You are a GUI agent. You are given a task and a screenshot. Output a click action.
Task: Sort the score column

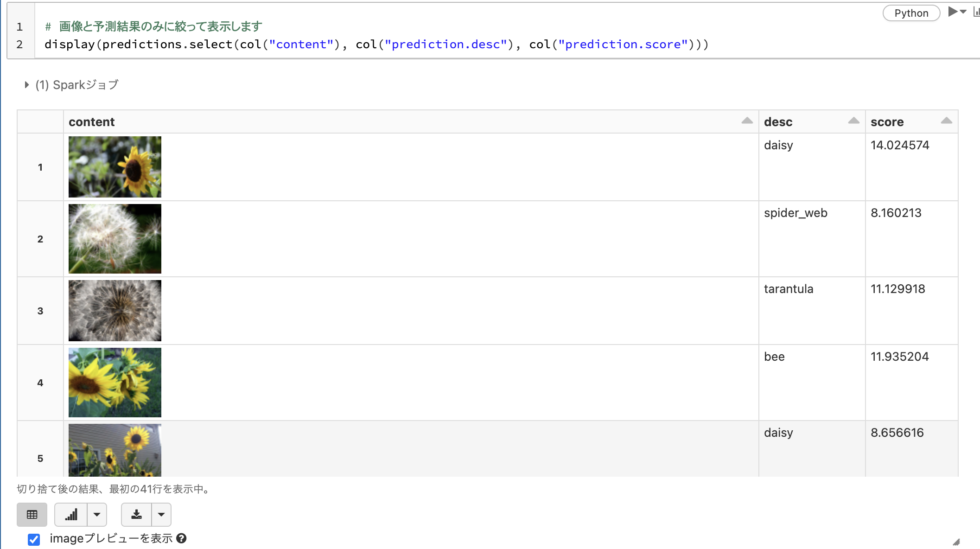(x=946, y=120)
